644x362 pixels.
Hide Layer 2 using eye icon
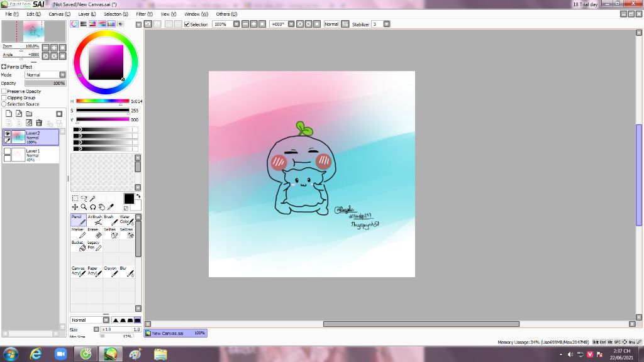7,134
